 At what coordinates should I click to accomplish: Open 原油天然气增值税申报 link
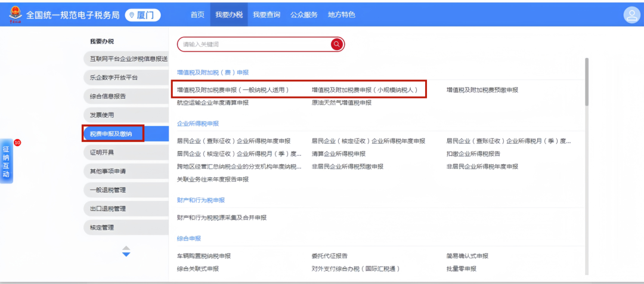341,103
